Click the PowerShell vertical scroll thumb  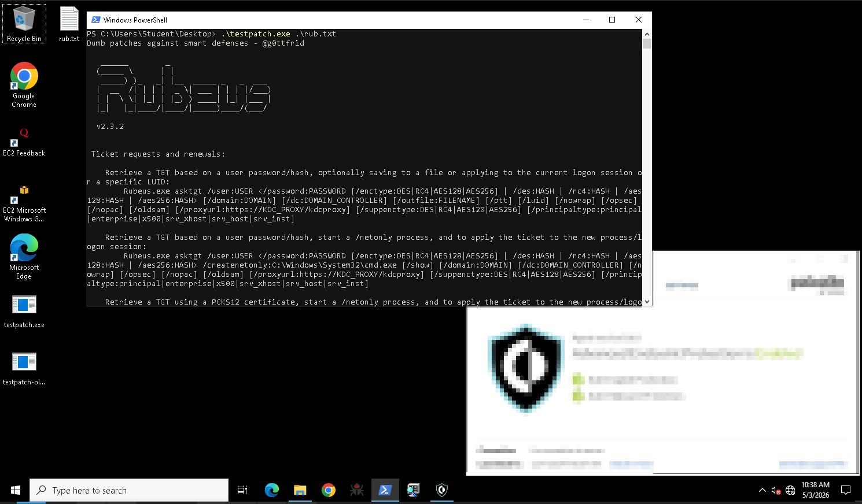click(x=647, y=44)
